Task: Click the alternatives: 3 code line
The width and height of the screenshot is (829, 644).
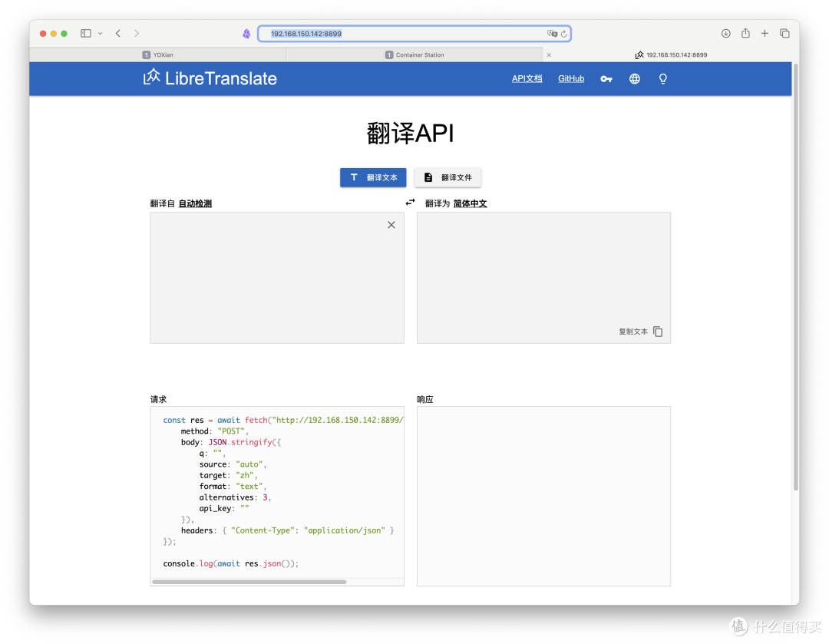Action: point(235,497)
